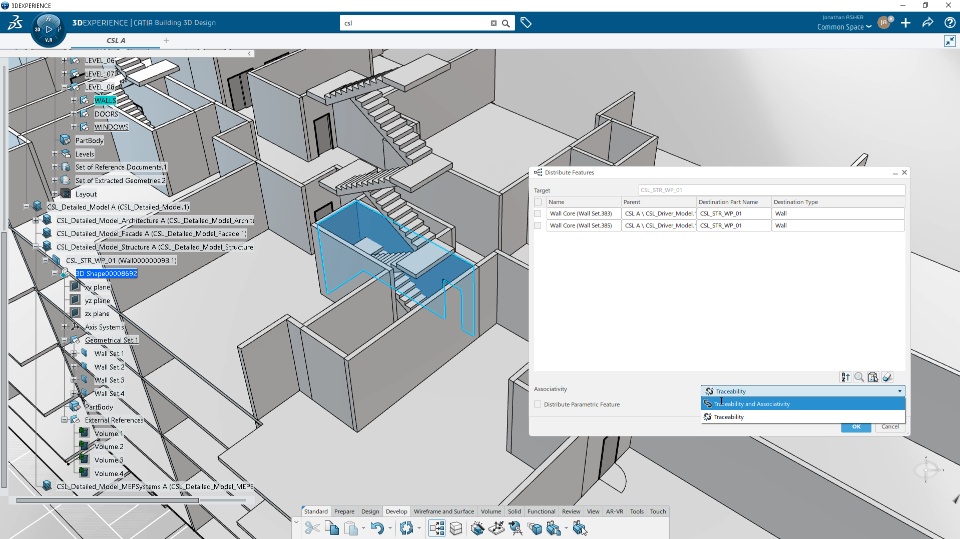Click OK in Distribute Features dialog
The image size is (960, 539).
tap(856, 426)
